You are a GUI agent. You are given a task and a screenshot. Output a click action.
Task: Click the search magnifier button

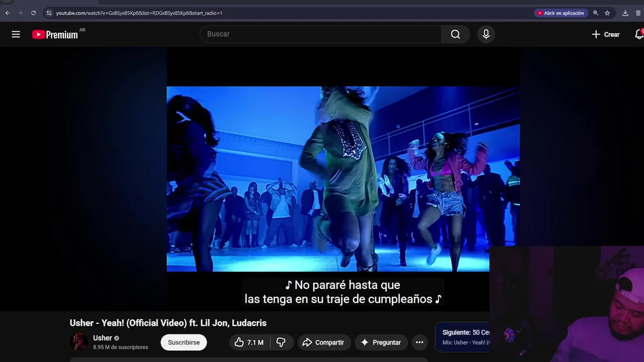click(x=455, y=34)
